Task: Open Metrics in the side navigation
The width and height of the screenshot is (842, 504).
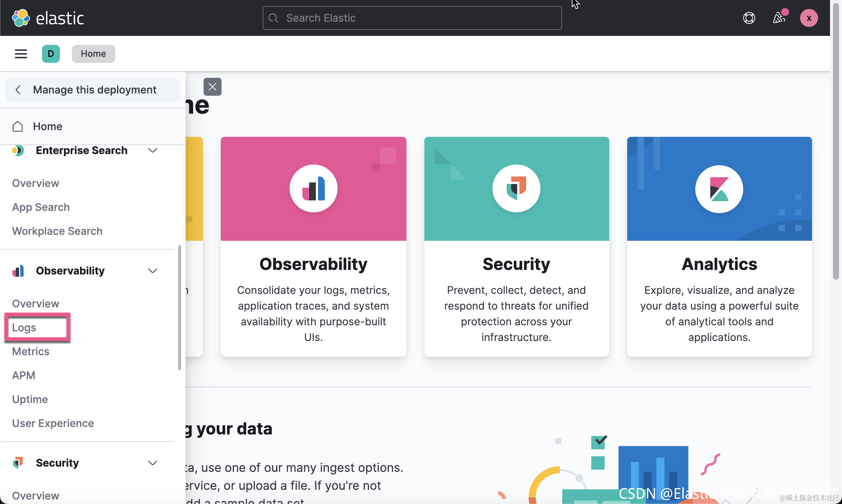Action: (31, 351)
